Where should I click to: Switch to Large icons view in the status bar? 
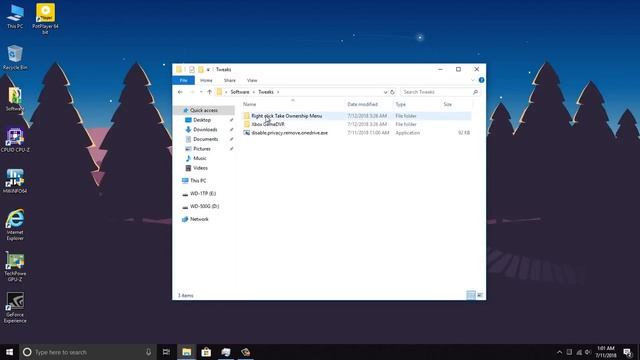click(x=480, y=295)
